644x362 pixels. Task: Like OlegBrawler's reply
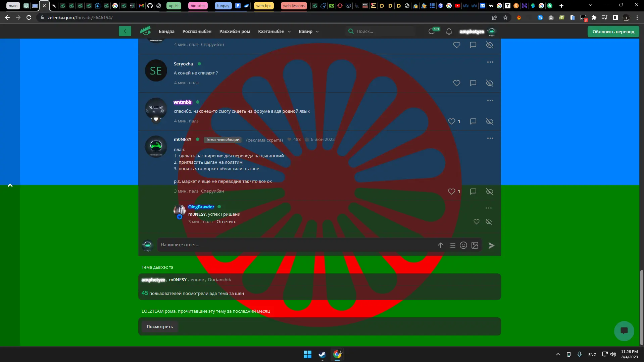coord(476,222)
